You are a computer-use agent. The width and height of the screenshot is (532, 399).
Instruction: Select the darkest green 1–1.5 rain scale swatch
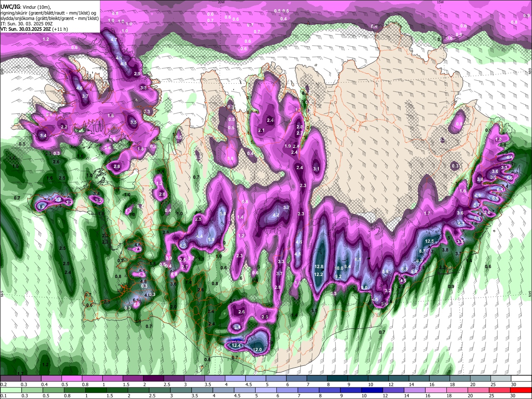[x=95, y=390]
